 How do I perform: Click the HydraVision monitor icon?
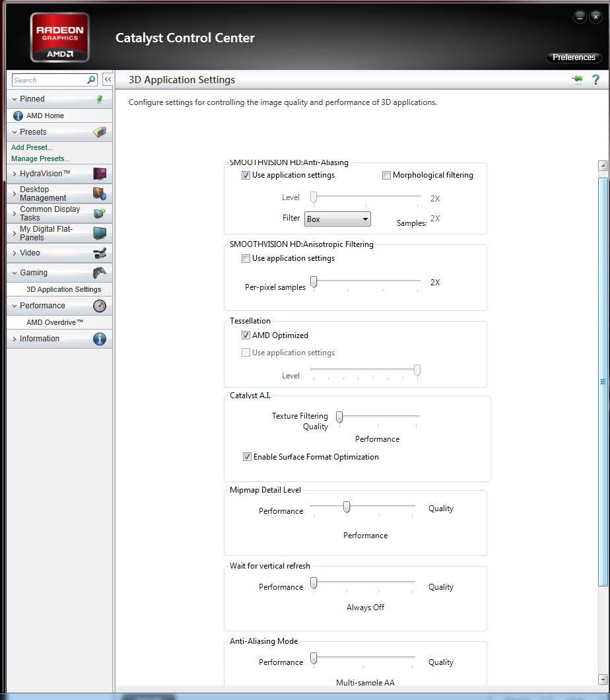point(100,174)
